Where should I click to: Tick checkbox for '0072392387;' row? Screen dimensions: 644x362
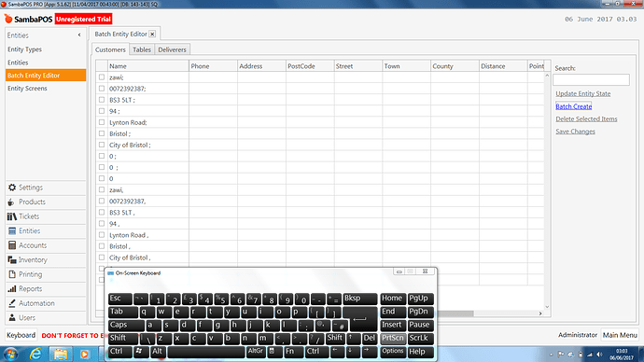(x=102, y=89)
